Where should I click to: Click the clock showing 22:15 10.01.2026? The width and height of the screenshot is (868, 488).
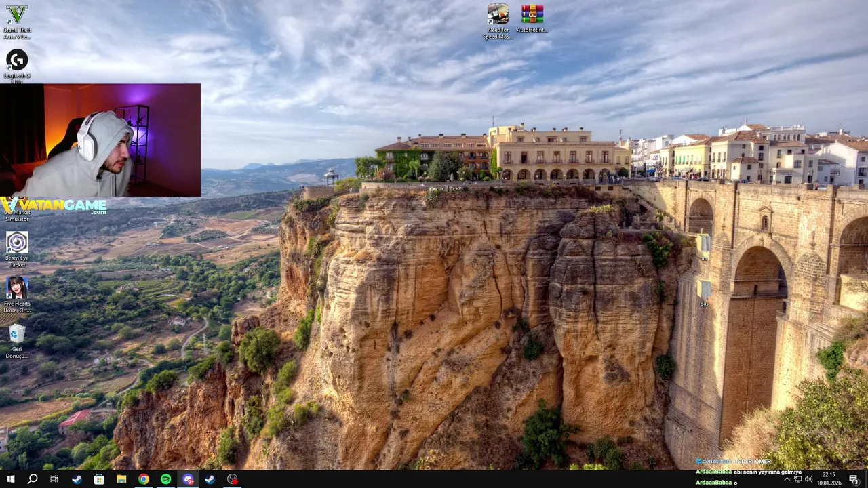829,479
